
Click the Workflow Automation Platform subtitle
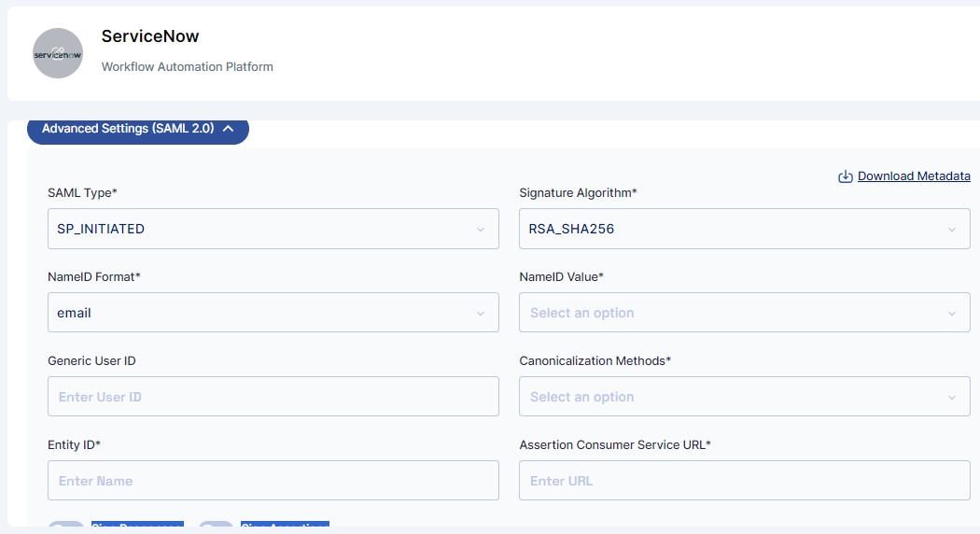point(187,67)
